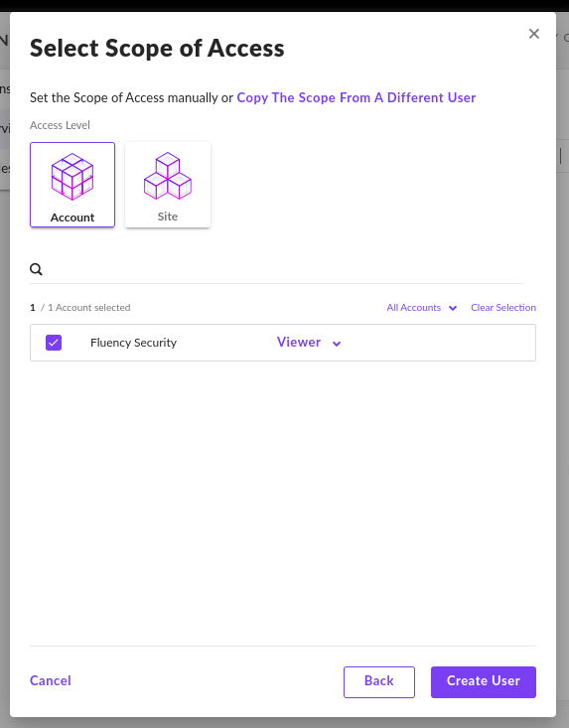Open the Viewer role dropdown
This screenshot has height=728, width=569.
pos(309,343)
